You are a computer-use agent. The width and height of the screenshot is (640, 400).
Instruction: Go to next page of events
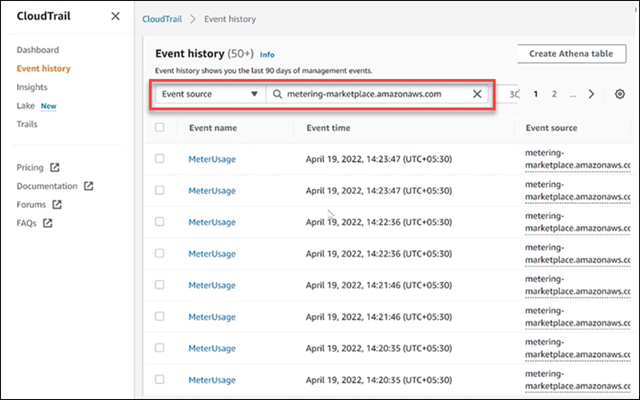point(591,94)
